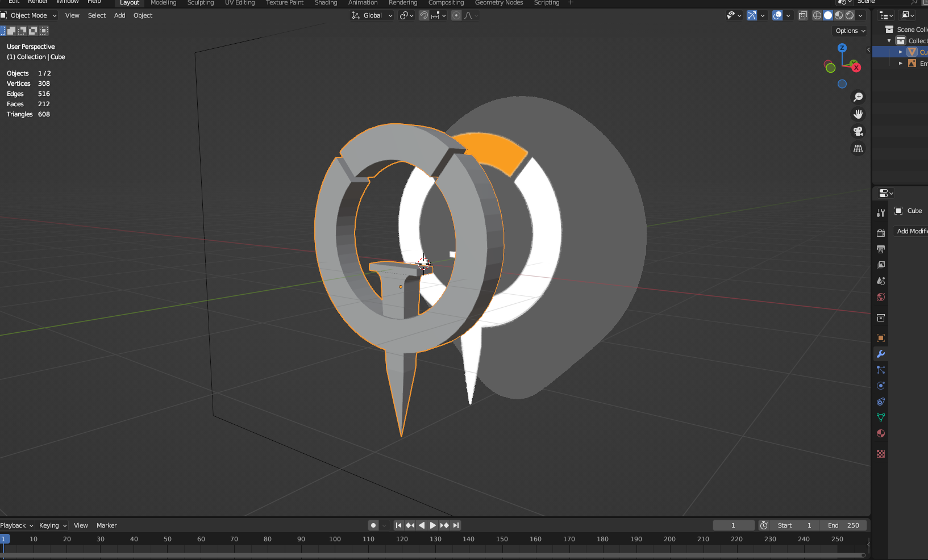Click the End frame 250 field
928x560 pixels.
843,525
